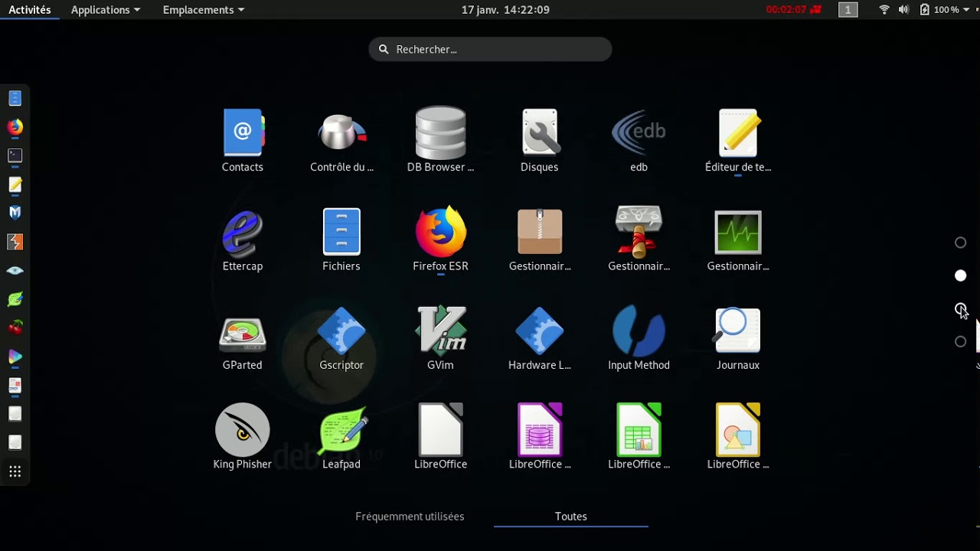This screenshot has width=980, height=551.
Task: Open the Gestionnaire app with hammer icon
Action: [639, 240]
